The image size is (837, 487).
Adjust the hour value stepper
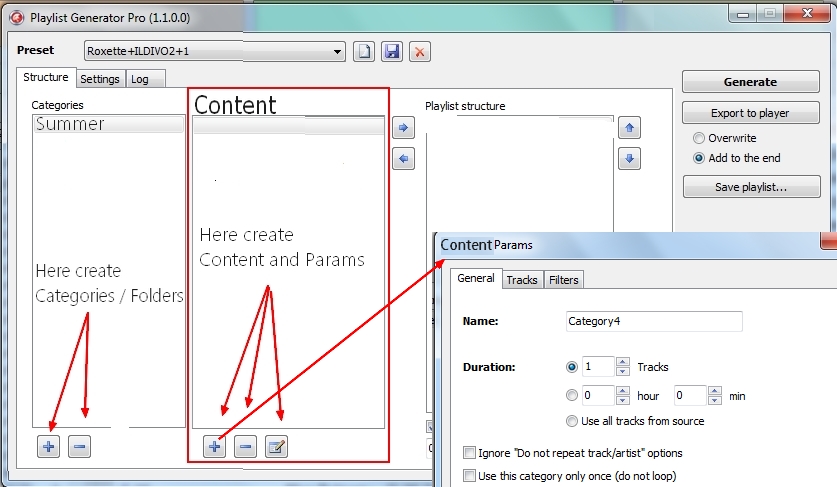(622, 395)
